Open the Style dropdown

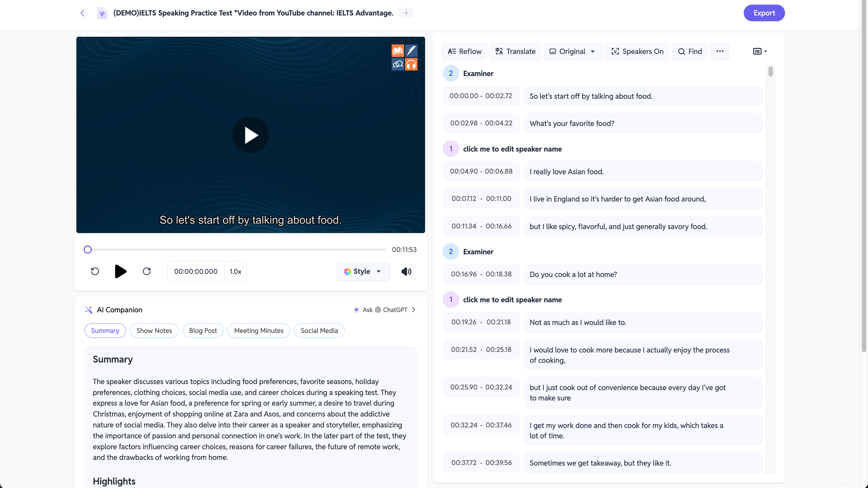[x=363, y=271]
